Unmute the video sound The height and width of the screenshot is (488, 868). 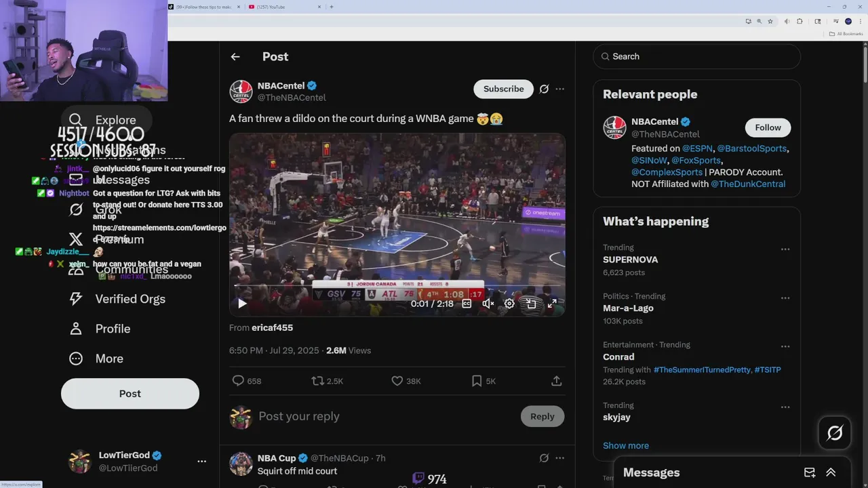coord(488,304)
